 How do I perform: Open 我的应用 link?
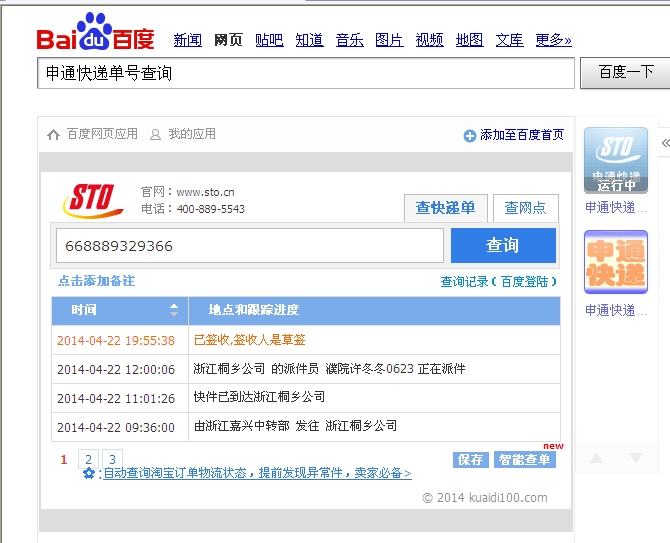point(192,134)
